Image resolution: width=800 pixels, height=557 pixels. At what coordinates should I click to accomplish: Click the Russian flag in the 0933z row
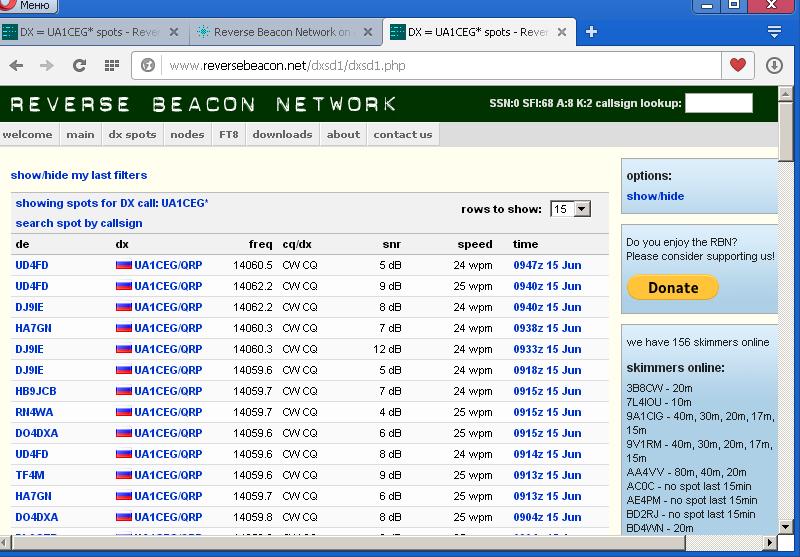123,349
